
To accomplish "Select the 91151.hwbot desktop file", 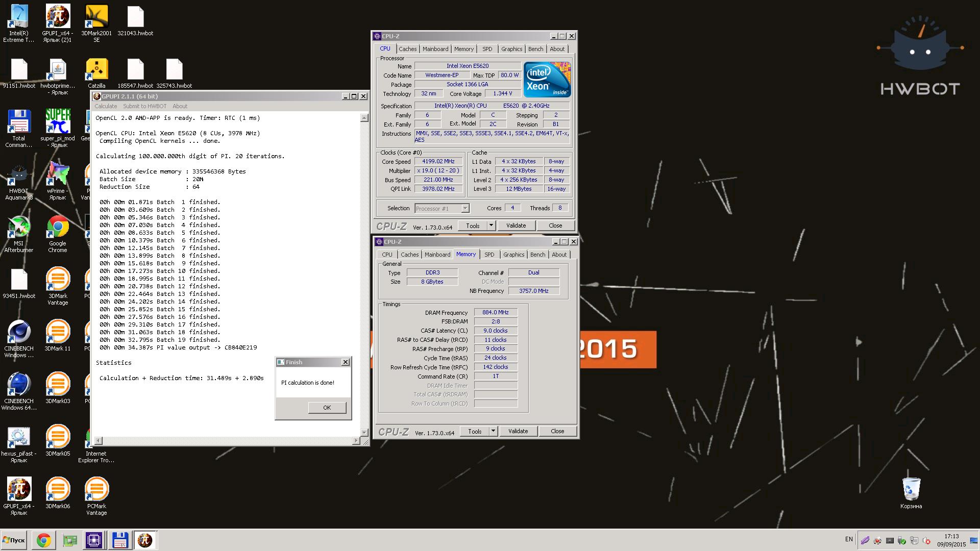I will [x=19, y=73].
